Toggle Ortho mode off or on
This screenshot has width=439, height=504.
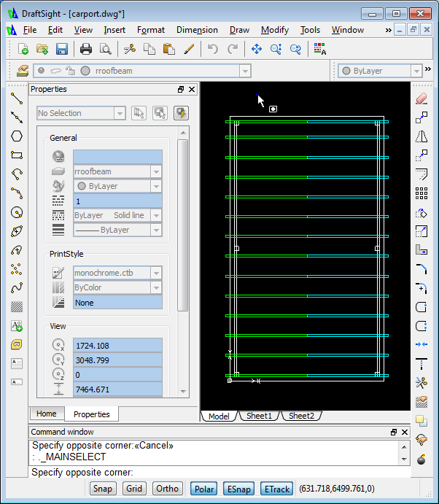click(168, 489)
